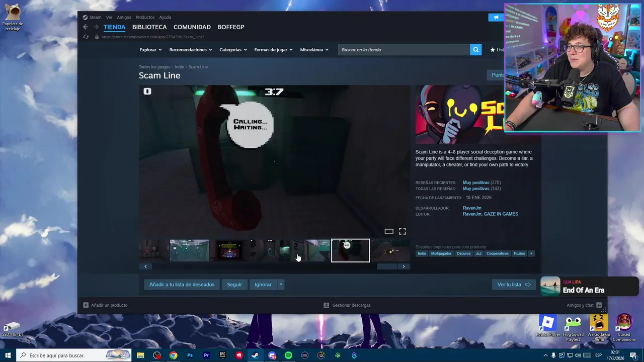Screen dimensions: 644x362
Task: Expand the Miscelánea dropdown
Action: tap(314, 50)
